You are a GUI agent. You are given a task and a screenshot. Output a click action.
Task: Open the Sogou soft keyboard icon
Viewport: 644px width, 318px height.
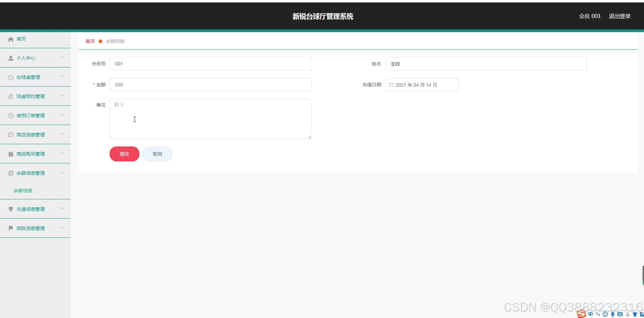tap(620, 314)
